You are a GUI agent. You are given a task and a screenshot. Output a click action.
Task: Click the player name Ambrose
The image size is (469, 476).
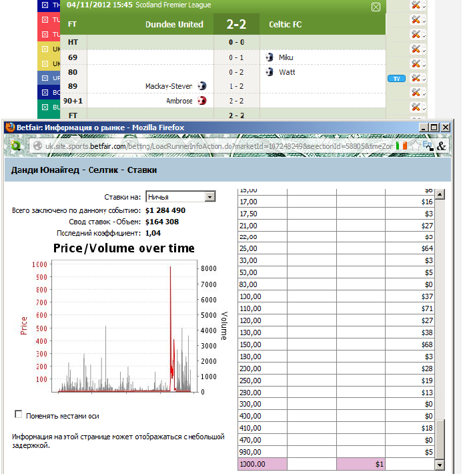click(x=179, y=101)
